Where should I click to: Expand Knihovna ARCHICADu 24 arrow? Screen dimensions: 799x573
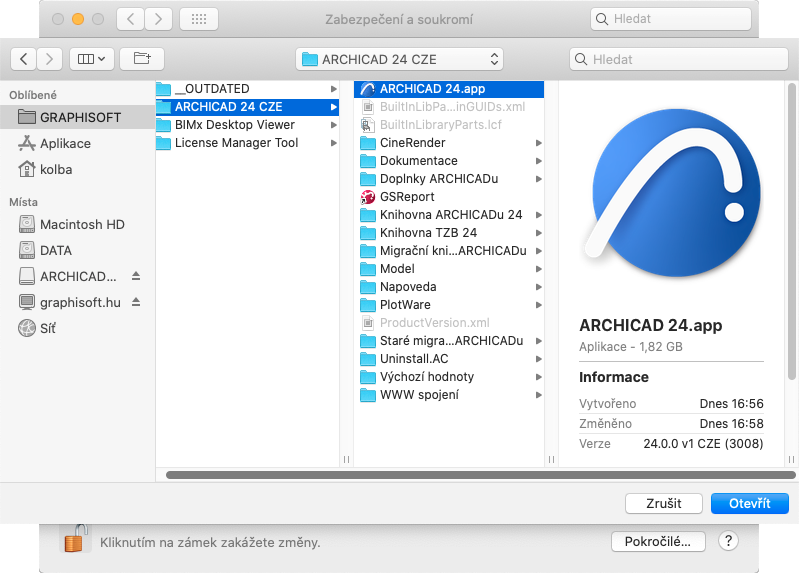click(x=539, y=215)
